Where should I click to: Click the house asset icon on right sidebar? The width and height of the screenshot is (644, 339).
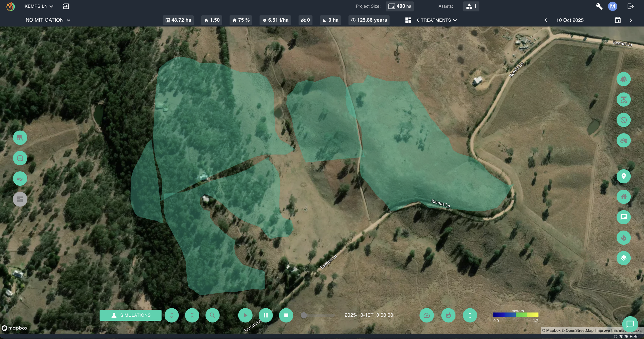pos(623,197)
